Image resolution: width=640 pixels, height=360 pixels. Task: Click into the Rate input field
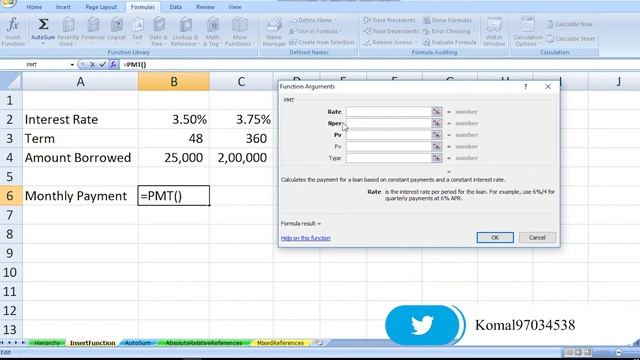(x=389, y=111)
